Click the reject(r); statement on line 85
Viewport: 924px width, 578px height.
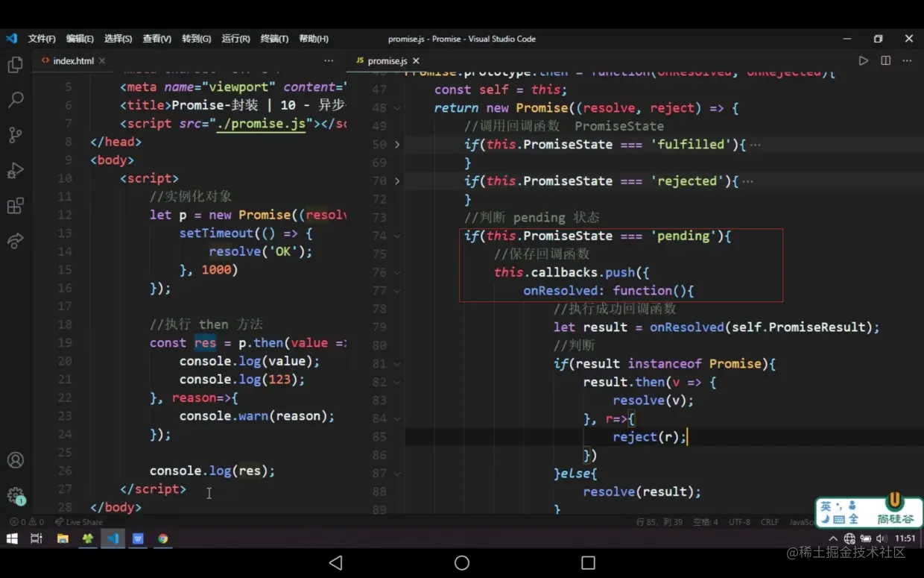click(x=649, y=437)
